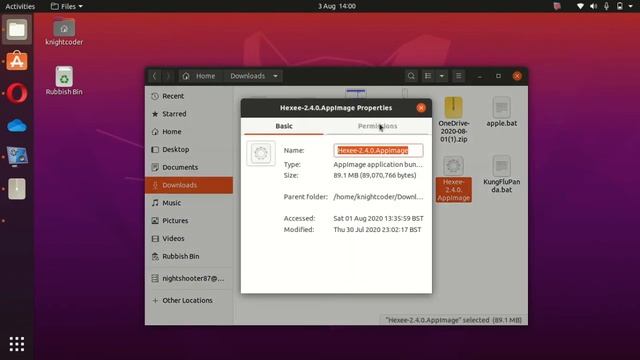
Task: Select the apple.bat file
Action: point(502,111)
